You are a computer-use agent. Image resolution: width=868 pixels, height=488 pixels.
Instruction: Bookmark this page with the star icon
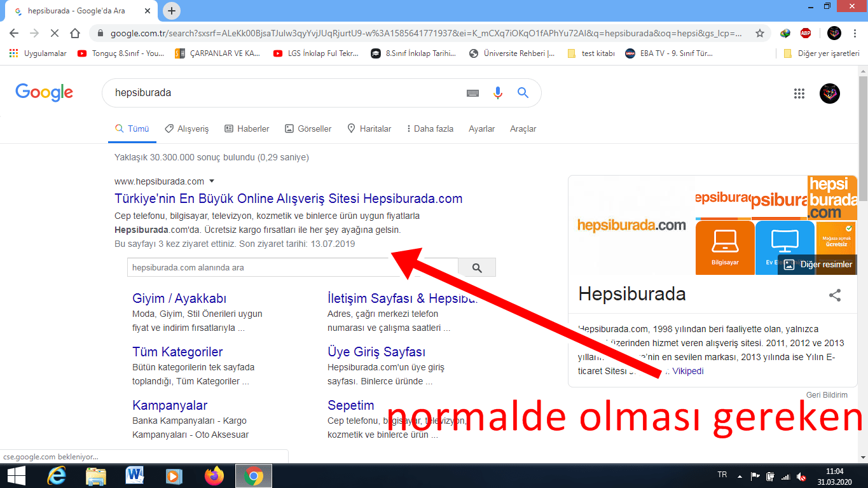click(x=759, y=33)
